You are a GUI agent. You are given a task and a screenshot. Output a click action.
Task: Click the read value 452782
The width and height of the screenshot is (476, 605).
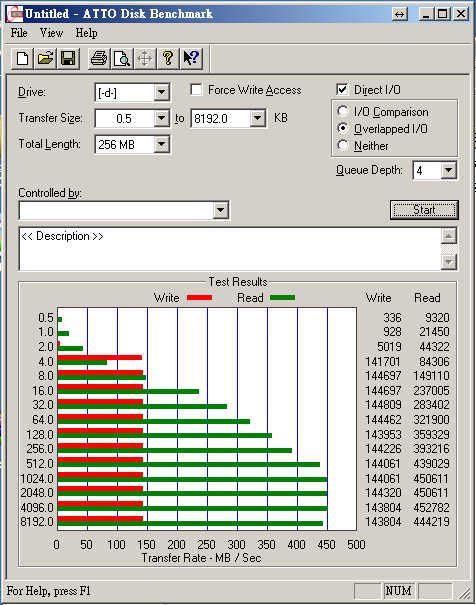click(431, 507)
